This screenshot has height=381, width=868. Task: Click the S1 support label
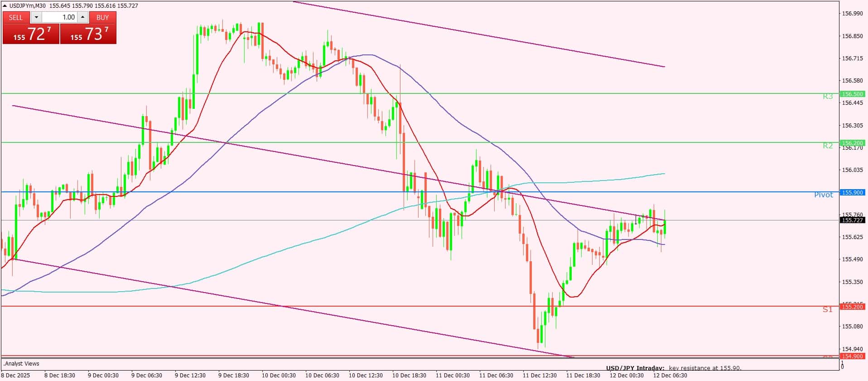pos(828,309)
